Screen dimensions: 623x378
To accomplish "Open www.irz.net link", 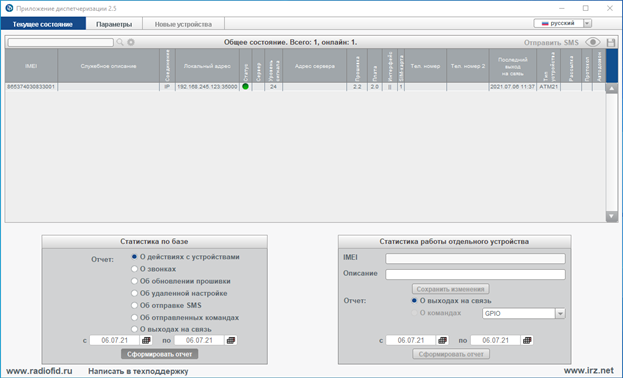I will [588, 371].
